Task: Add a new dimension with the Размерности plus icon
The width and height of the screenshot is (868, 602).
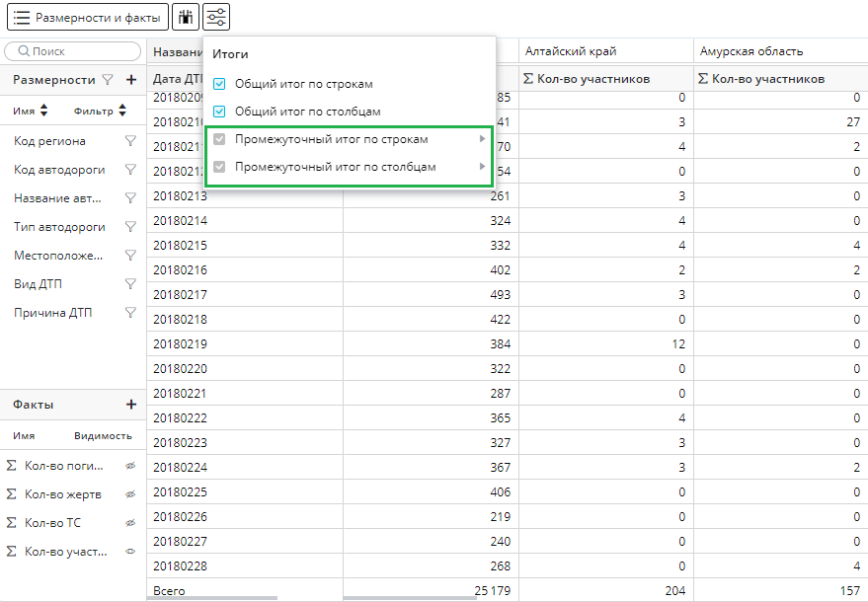Action: (x=131, y=80)
